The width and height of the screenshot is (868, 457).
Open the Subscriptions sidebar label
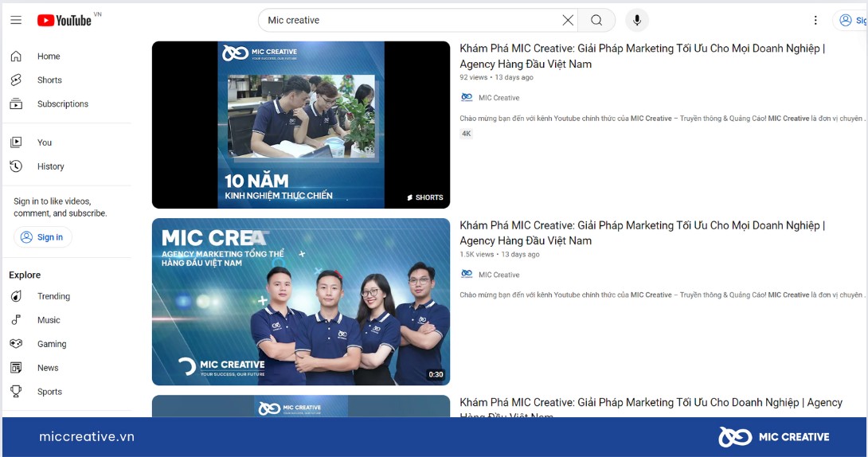click(63, 104)
